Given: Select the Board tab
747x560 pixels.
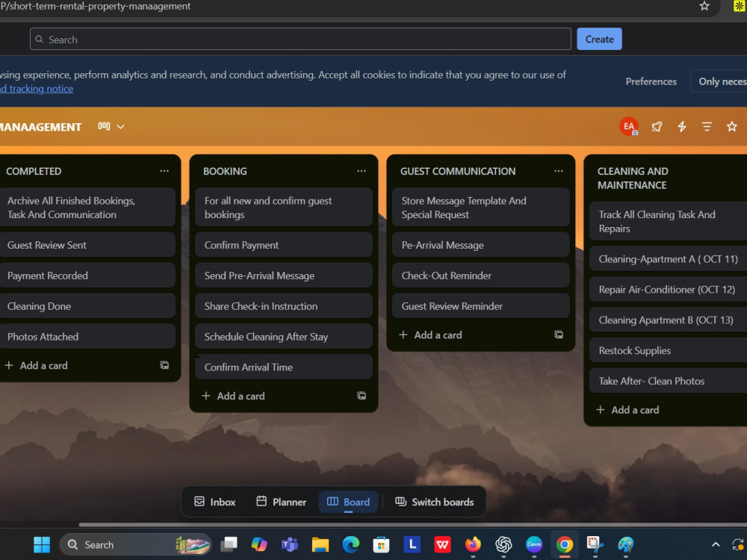Looking at the screenshot, I should 348,502.
